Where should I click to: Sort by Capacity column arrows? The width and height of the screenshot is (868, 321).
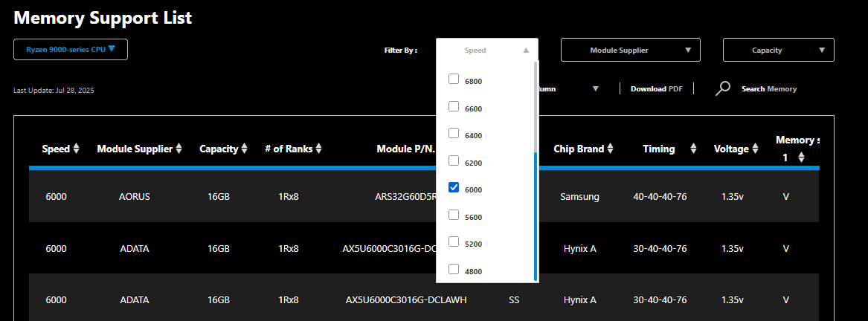[x=245, y=149]
